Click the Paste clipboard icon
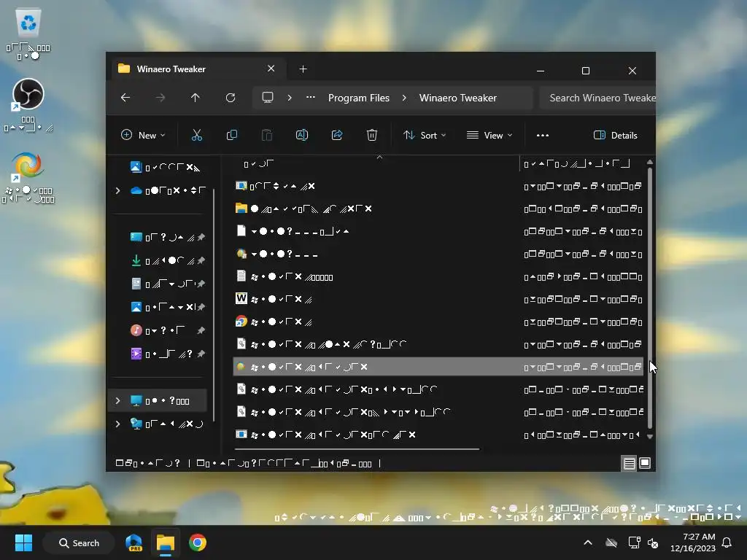This screenshot has width=747, height=560. click(x=267, y=135)
